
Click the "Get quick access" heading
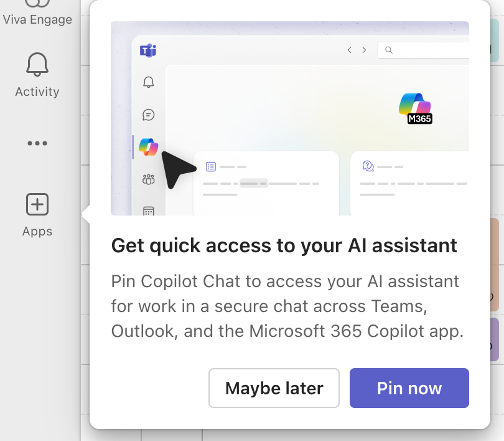click(x=284, y=245)
